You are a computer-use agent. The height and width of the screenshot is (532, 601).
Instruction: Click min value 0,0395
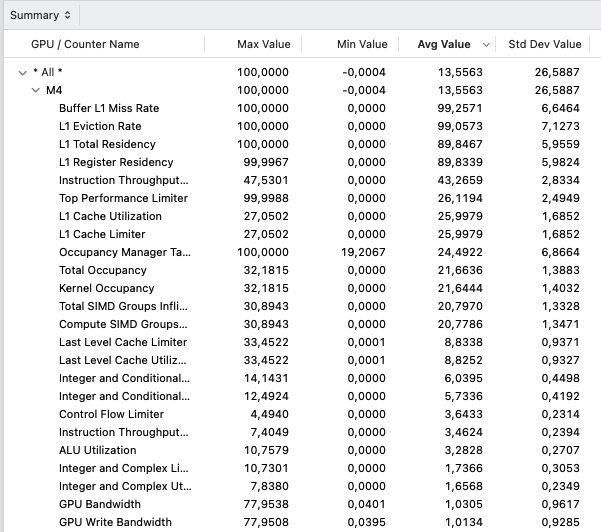[x=366, y=523]
